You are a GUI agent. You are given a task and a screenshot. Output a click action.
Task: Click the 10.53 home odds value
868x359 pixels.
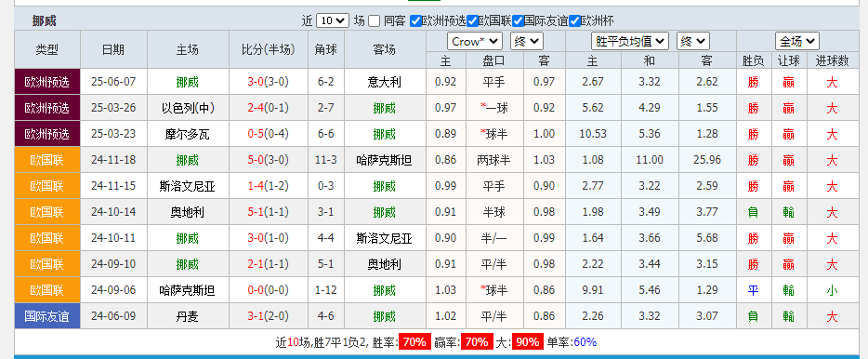tap(594, 135)
